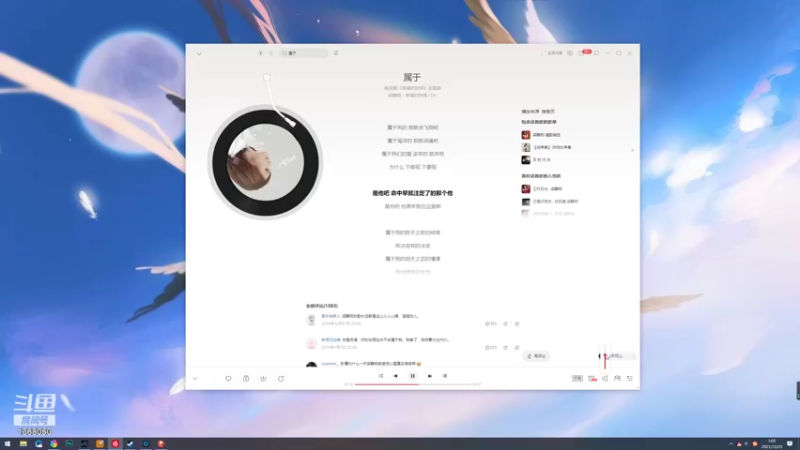800x450 pixels.
Task: Toggle the shuffle play mode
Action: coord(381,376)
